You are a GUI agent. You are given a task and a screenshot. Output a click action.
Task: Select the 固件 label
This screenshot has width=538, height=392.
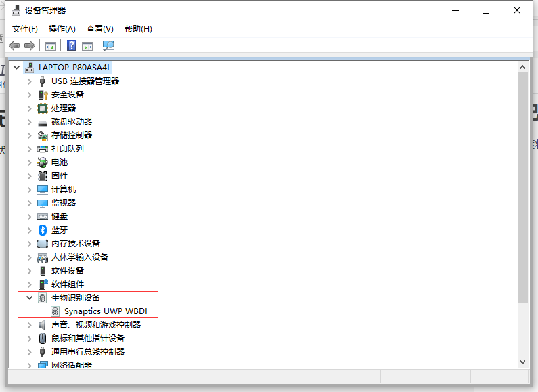pos(60,176)
